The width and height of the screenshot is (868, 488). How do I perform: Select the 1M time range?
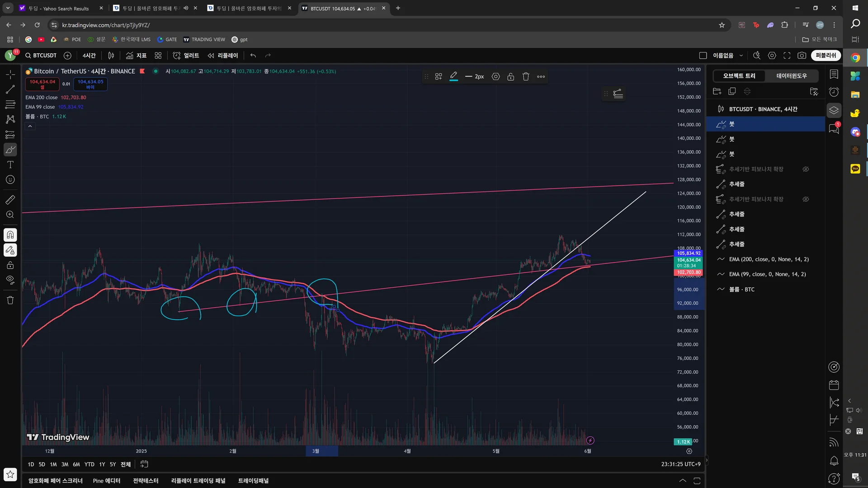[x=53, y=465]
